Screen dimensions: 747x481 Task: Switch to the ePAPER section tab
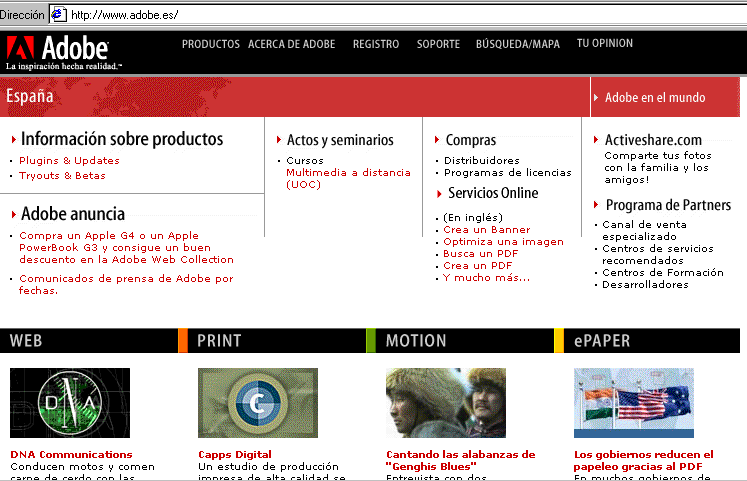(x=652, y=341)
